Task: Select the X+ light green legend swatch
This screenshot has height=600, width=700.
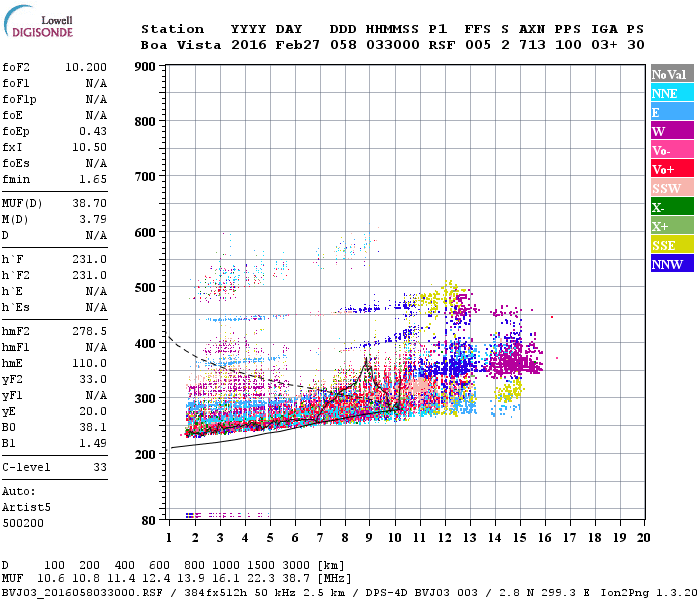Action: pyautogui.click(x=672, y=225)
